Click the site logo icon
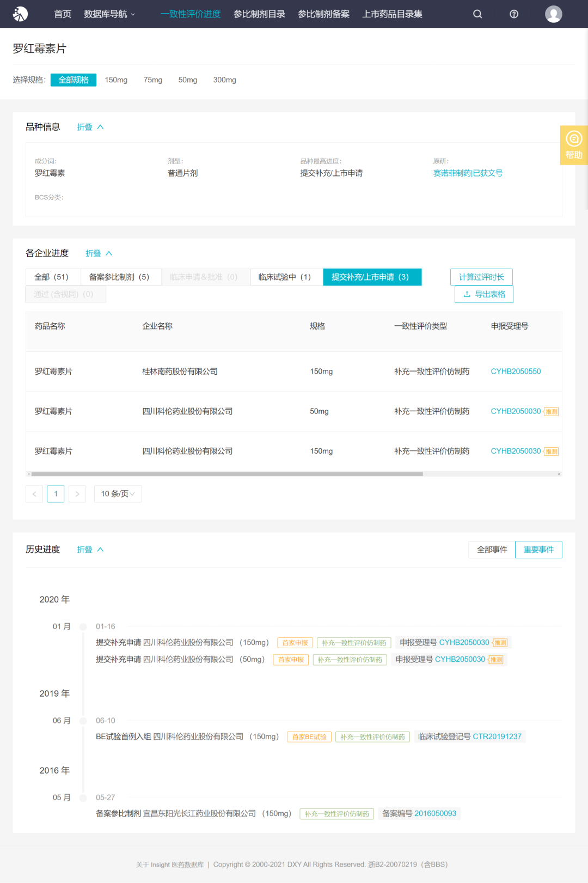The height and width of the screenshot is (883, 588). coord(20,14)
